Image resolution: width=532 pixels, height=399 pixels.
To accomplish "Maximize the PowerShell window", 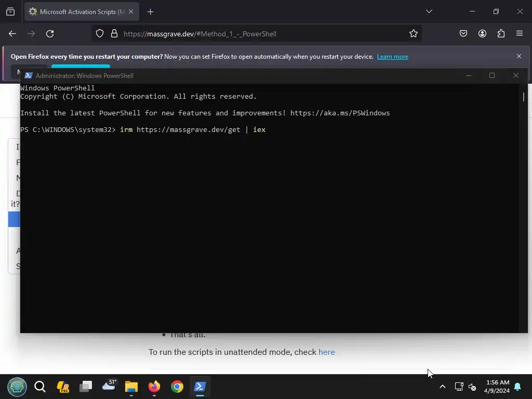I will (x=492, y=75).
